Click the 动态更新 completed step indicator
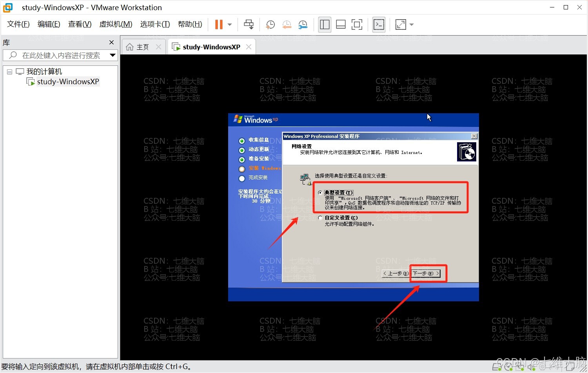 coord(242,150)
